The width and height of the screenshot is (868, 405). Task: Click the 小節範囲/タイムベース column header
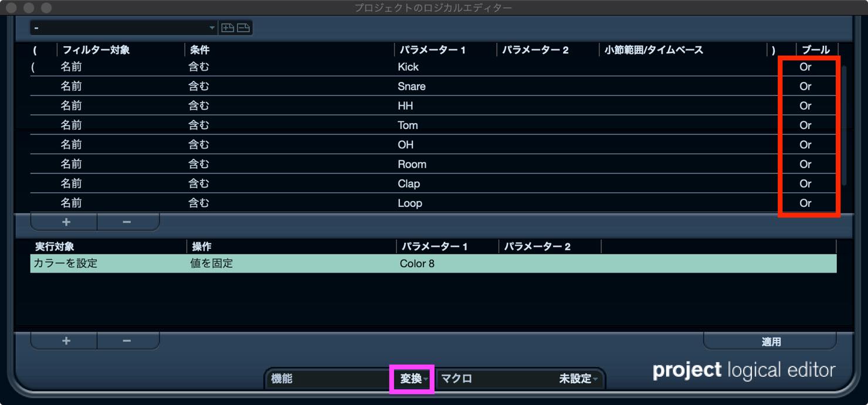tap(653, 50)
